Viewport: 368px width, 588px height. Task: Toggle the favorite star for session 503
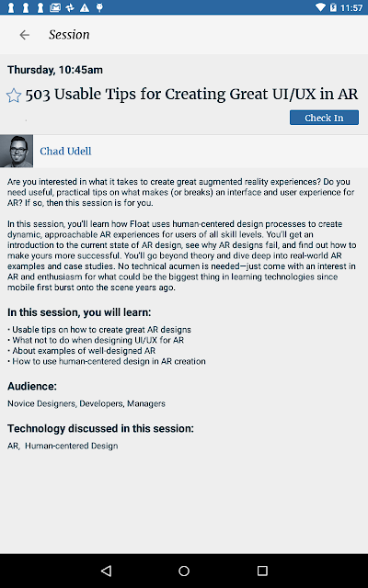pyautogui.click(x=14, y=96)
